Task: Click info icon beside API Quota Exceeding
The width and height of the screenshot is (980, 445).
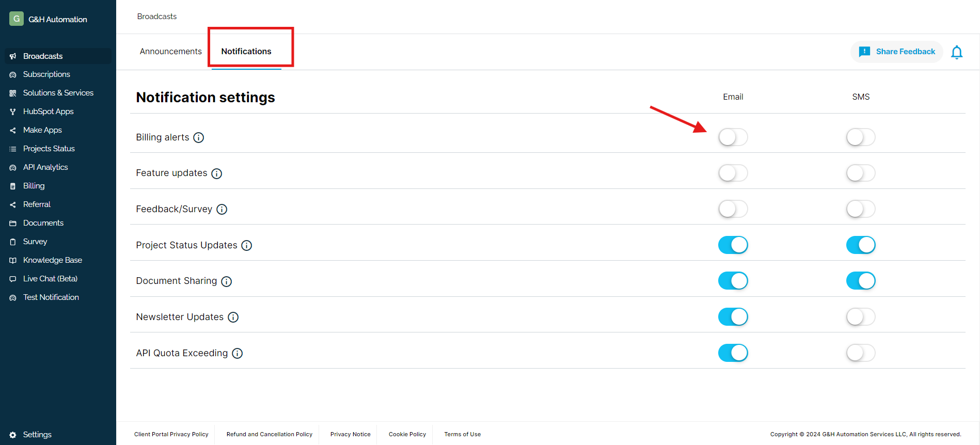Action: coord(237,353)
